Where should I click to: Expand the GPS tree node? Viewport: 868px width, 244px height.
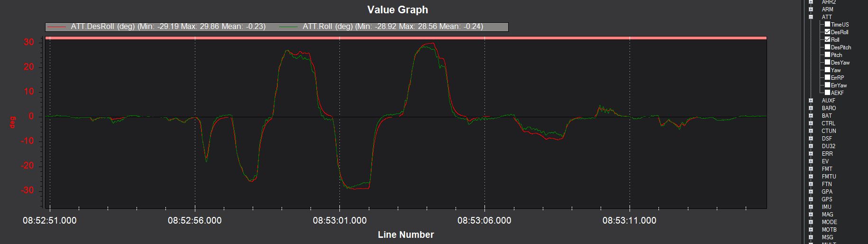pos(811,199)
